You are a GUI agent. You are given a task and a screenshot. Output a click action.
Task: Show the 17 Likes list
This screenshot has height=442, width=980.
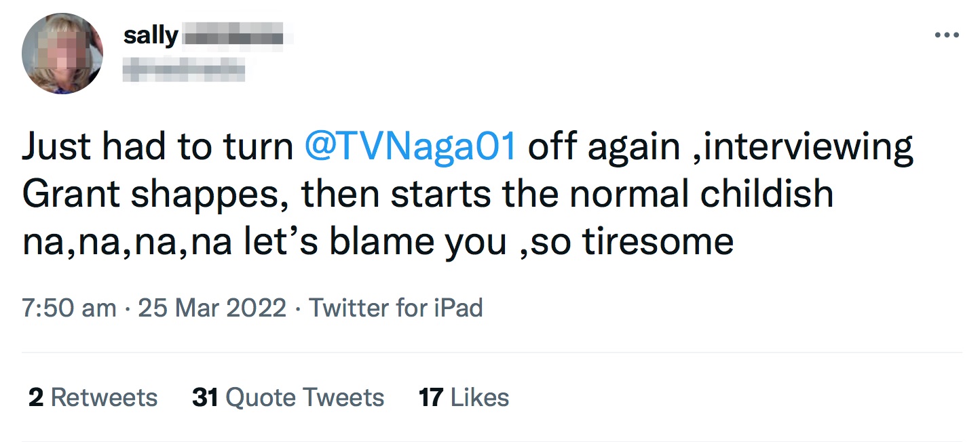464,397
